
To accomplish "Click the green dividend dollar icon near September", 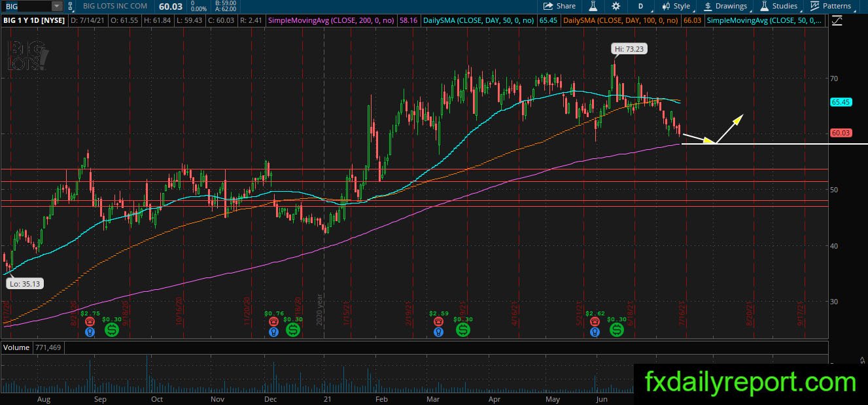I will 112,330.
